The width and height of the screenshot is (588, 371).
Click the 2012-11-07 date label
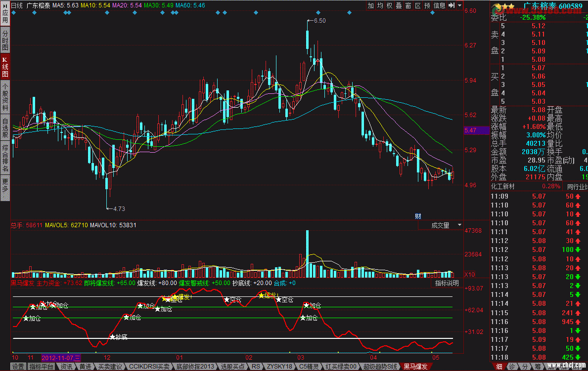61,358
